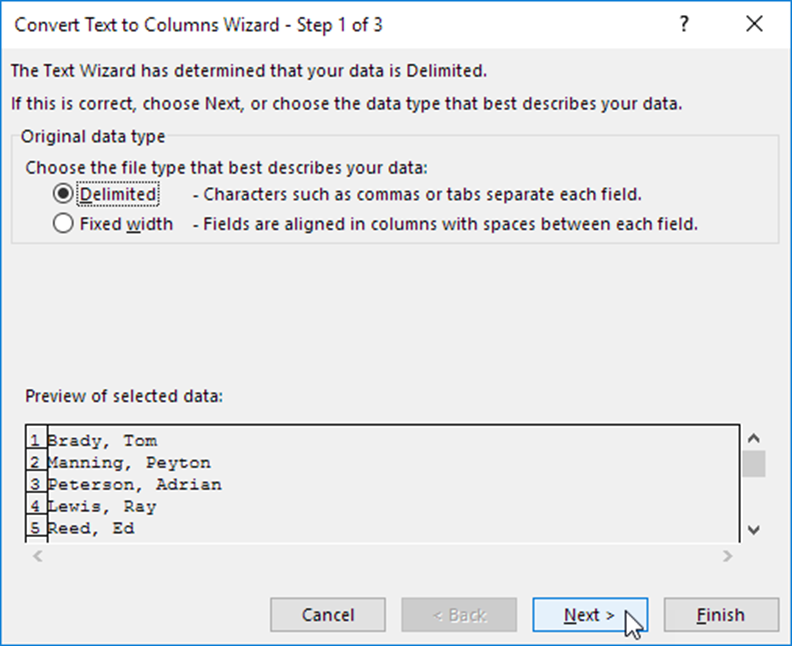Click the preview scroll down arrow
Viewport: 792px width, 646px height.
754,530
